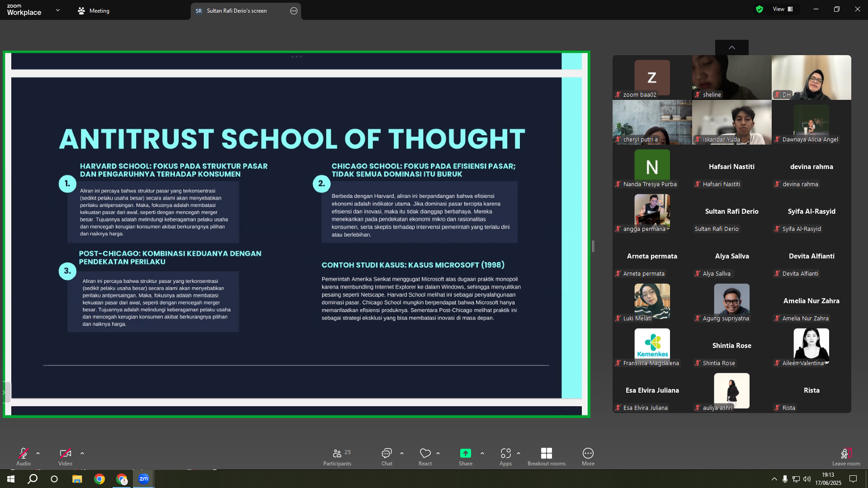Open the notification center
868x488 pixels.
point(853,479)
